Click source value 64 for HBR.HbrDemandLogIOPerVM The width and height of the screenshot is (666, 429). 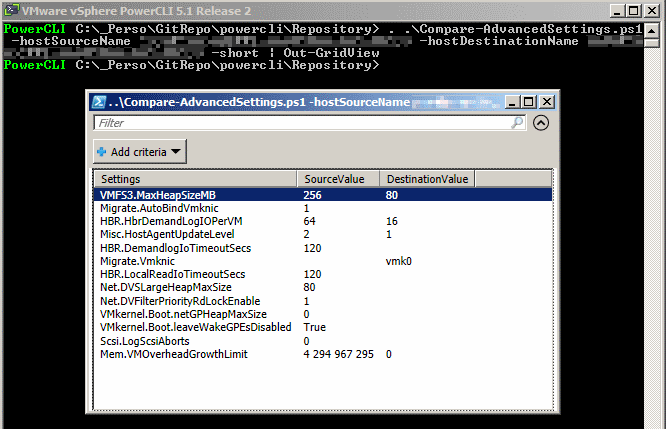(309, 221)
